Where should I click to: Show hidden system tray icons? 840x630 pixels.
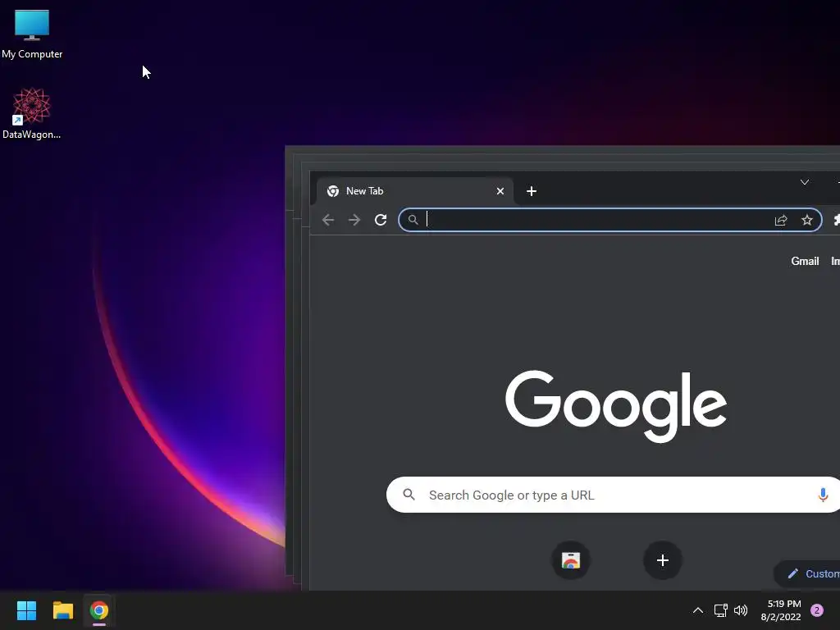[x=697, y=610]
